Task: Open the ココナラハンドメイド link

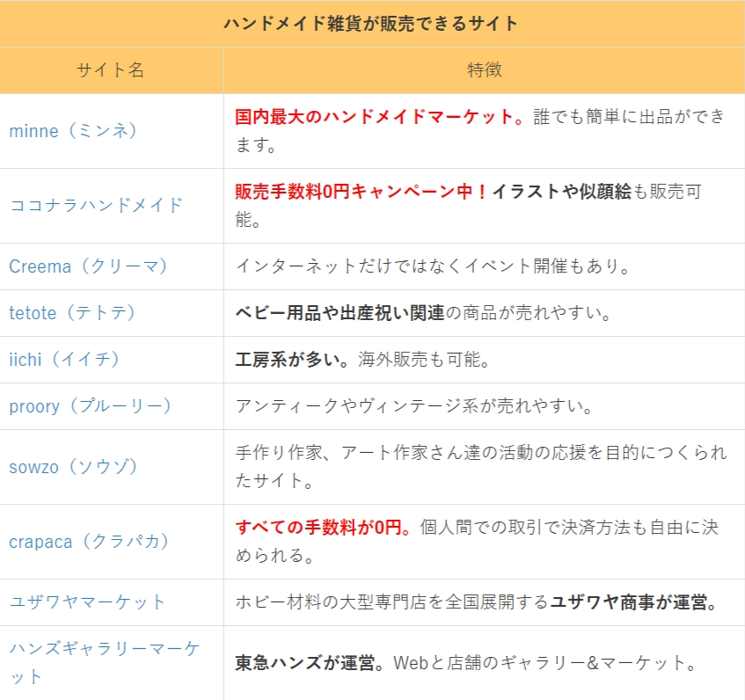Action: (97, 206)
